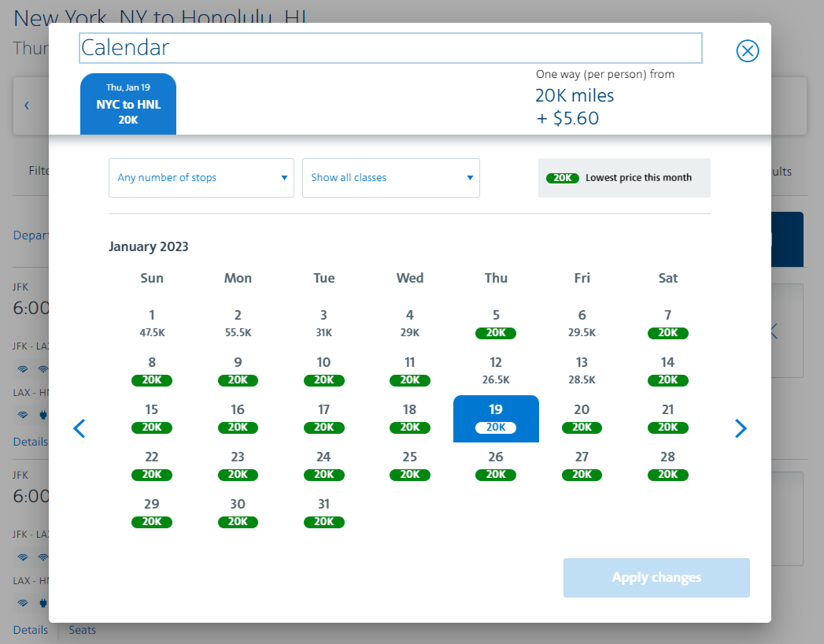The image size is (824, 644).
Task: Select Wednesday January 18 date
Action: (410, 419)
